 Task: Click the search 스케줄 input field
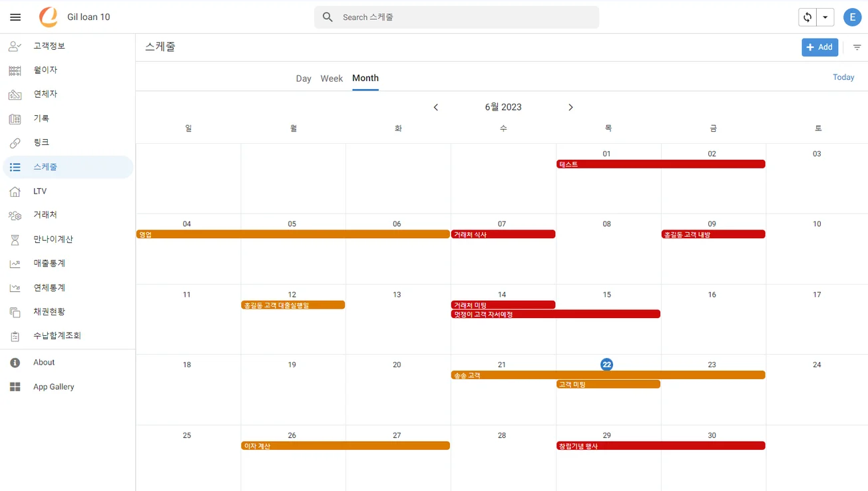tap(457, 17)
